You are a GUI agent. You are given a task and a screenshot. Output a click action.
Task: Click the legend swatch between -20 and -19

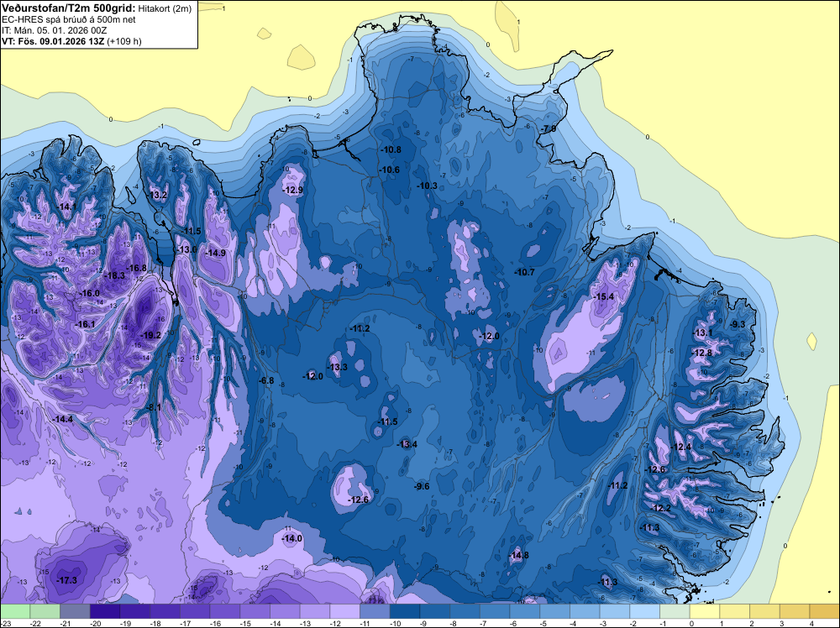pos(105,611)
